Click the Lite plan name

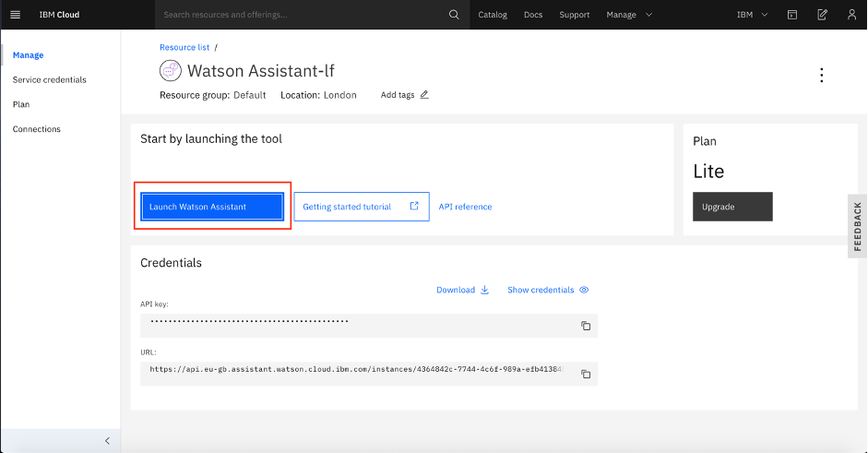click(x=708, y=171)
